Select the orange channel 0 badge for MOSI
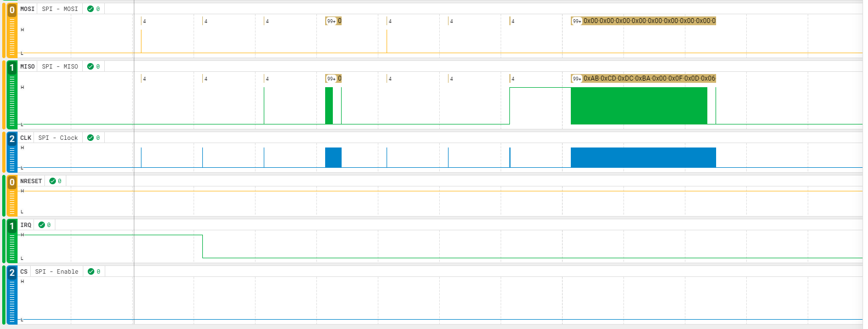The image size is (868, 329). [12, 10]
